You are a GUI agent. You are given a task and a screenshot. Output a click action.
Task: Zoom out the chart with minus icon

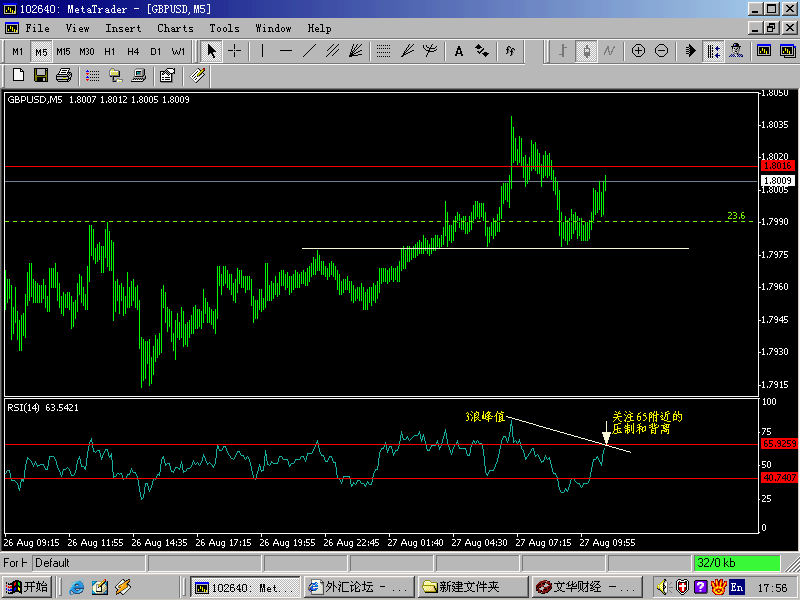pyautogui.click(x=662, y=51)
